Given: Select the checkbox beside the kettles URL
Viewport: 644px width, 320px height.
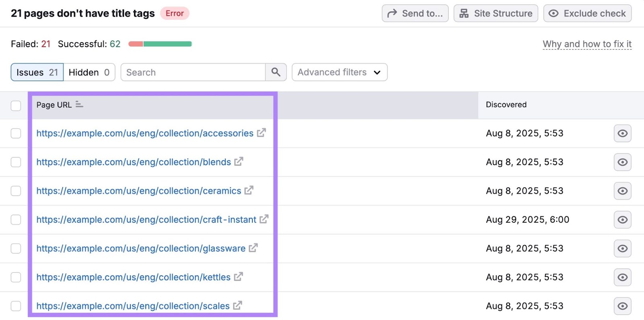Looking at the screenshot, I should point(16,277).
